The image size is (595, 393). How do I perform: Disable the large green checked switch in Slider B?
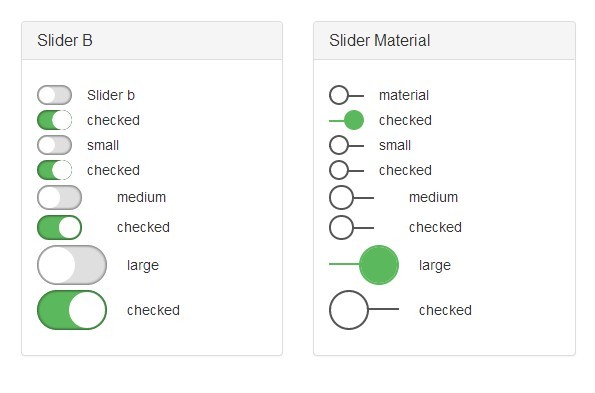72,310
